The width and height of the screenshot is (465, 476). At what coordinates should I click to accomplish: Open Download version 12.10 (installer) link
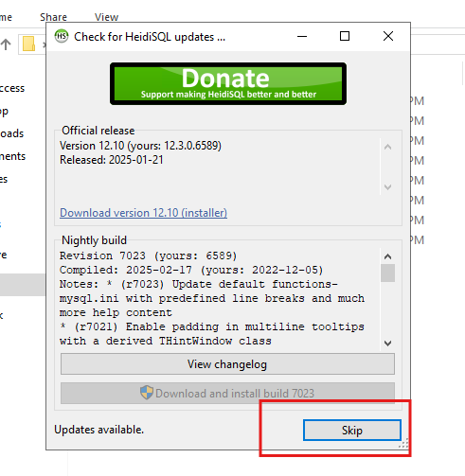(x=143, y=213)
